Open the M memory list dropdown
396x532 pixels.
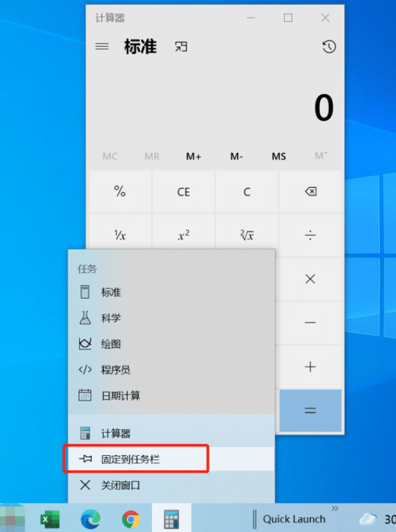(321, 156)
